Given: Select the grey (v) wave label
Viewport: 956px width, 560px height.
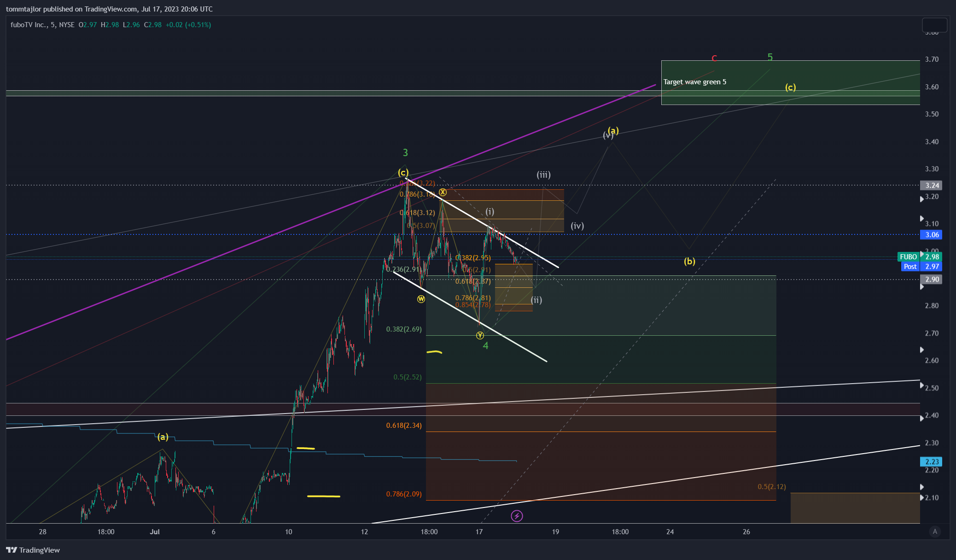Looking at the screenshot, I should click(607, 135).
